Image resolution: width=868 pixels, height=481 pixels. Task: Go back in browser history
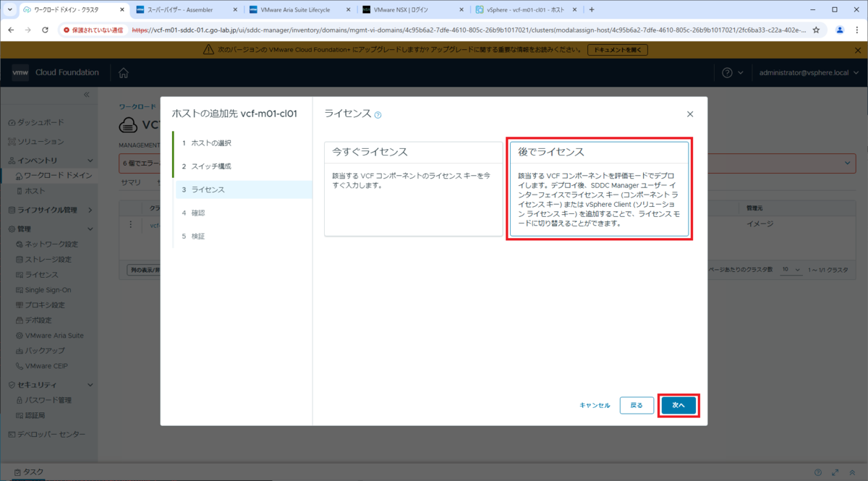tap(10, 30)
